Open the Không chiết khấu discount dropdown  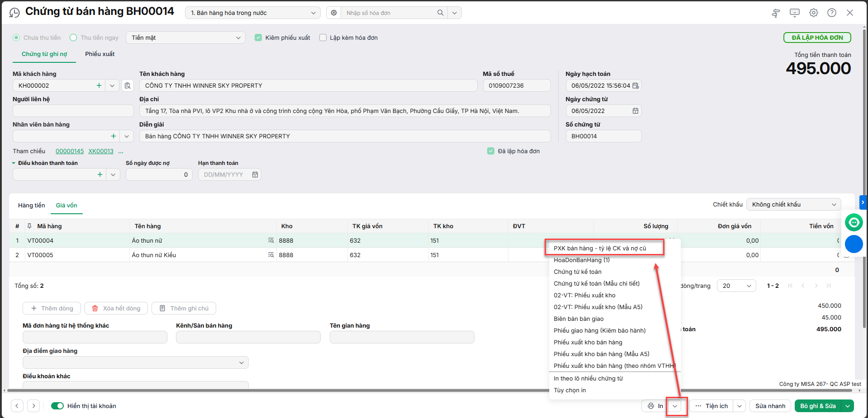793,204
